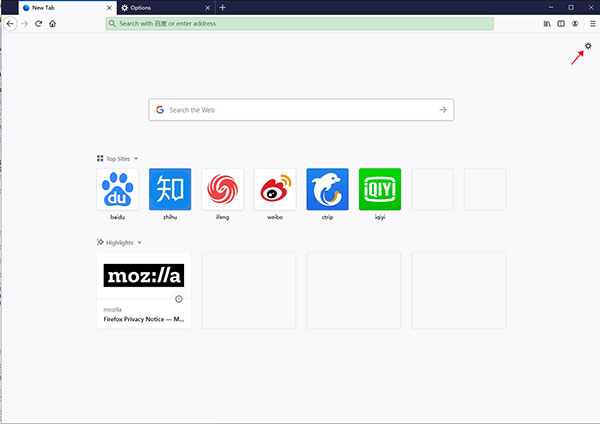Go back using the back arrow
This screenshot has width=600, height=424.
pyautogui.click(x=10, y=24)
